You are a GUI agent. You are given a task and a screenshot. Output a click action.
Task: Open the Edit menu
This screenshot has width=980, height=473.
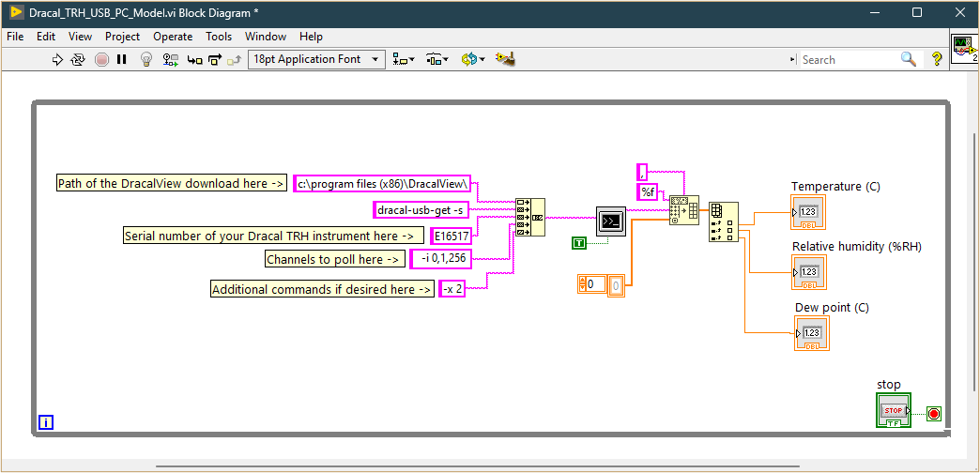(x=46, y=37)
